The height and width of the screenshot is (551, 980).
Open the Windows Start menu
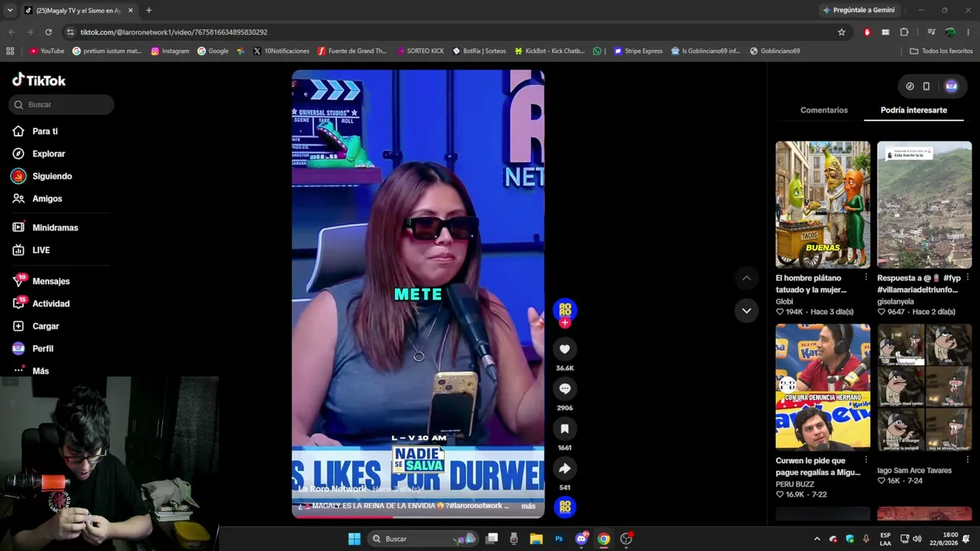(354, 539)
